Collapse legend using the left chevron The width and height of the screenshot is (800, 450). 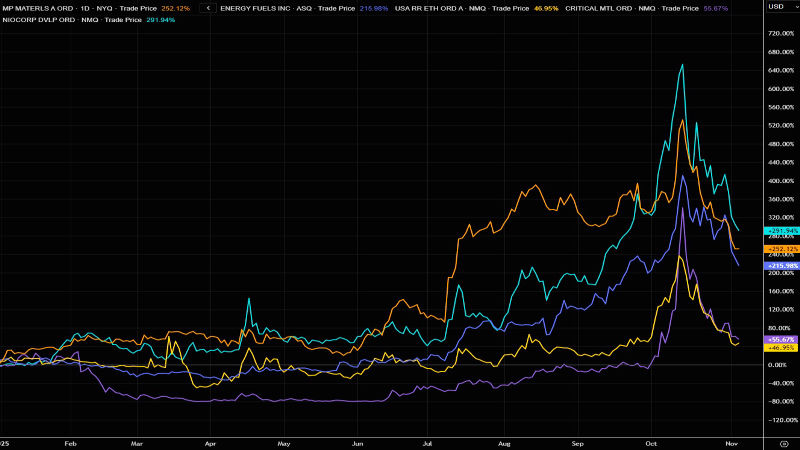click(207, 7)
